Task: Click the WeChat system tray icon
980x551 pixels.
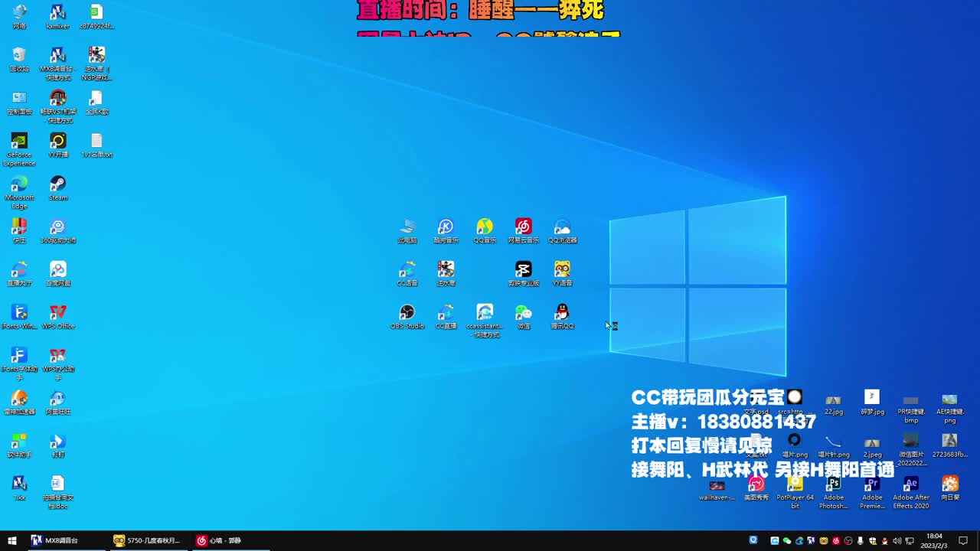Action: [787, 541]
